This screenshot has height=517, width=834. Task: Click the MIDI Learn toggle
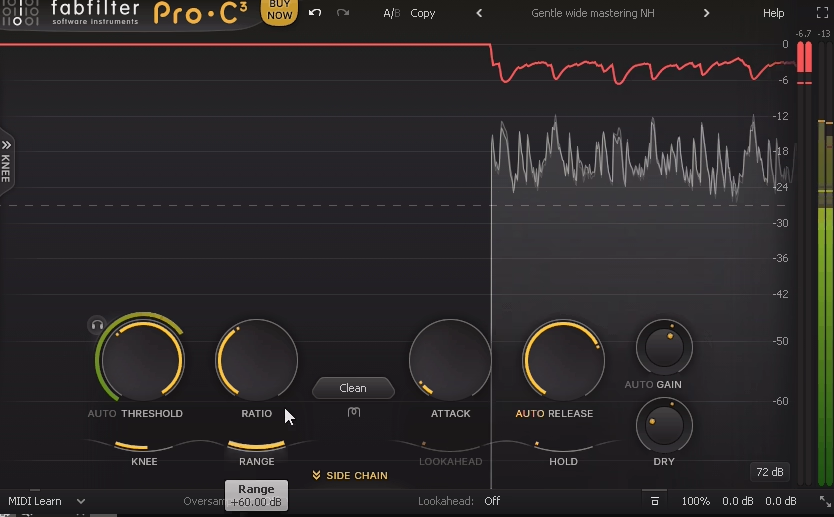click(35, 501)
